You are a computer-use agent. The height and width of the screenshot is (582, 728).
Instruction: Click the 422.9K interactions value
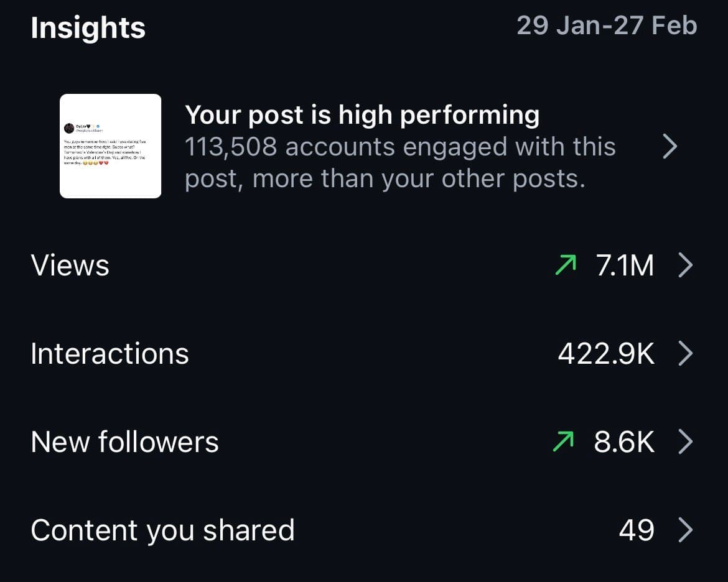click(x=604, y=353)
